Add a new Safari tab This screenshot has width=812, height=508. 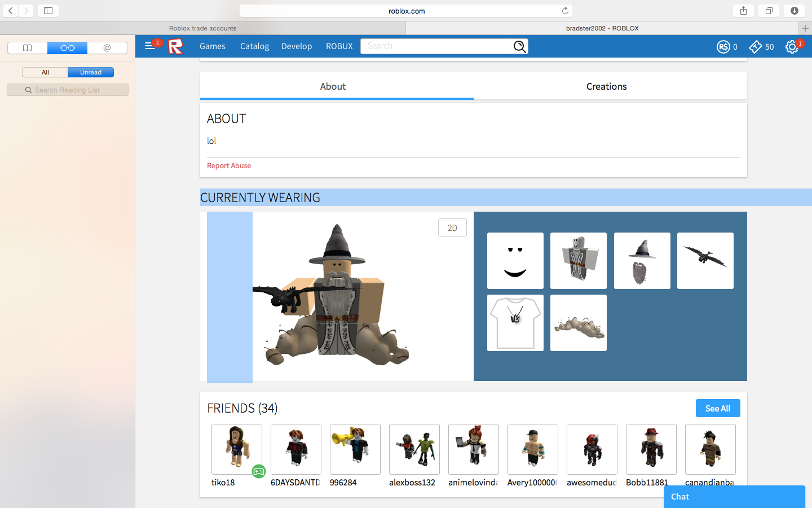pos(805,28)
